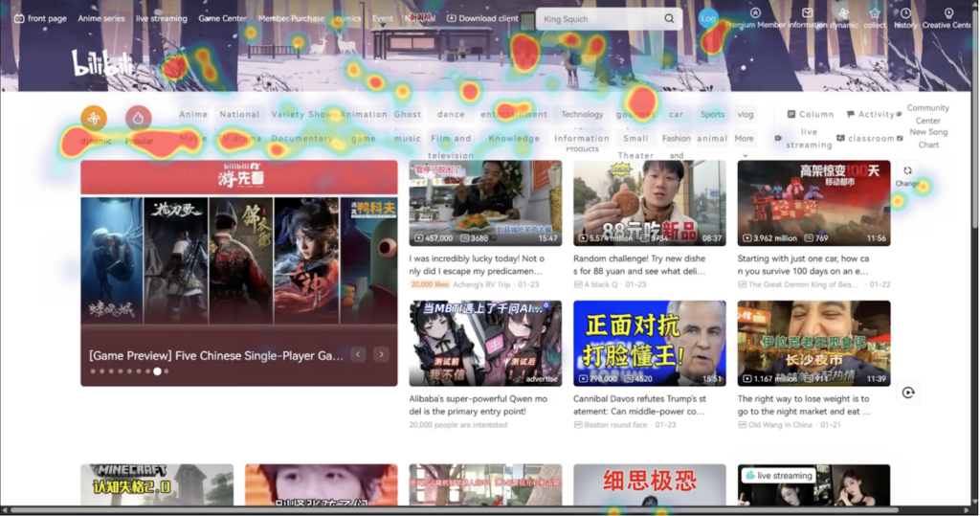Open the information mail icon
Image resolution: width=980 pixels, height=516 pixels.
[x=808, y=13]
